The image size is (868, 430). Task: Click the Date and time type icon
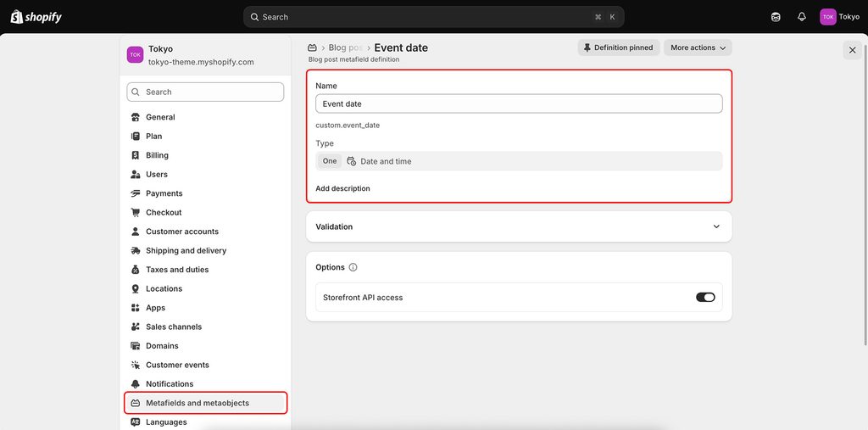coord(352,161)
